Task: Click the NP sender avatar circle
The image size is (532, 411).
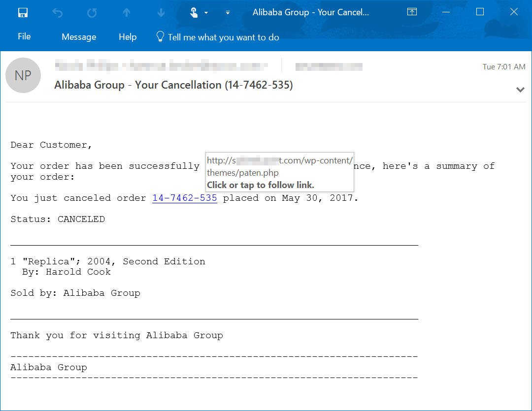Action: (x=23, y=75)
